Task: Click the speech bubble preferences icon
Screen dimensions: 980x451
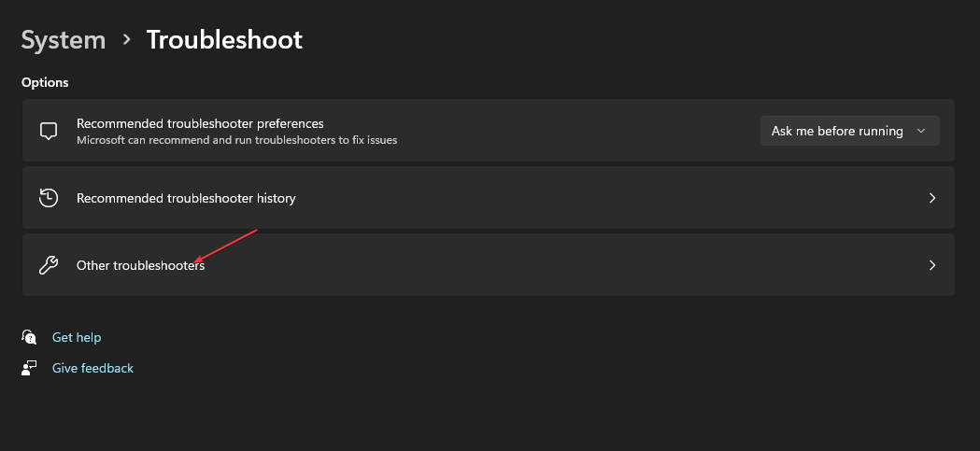Action: (49, 131)
